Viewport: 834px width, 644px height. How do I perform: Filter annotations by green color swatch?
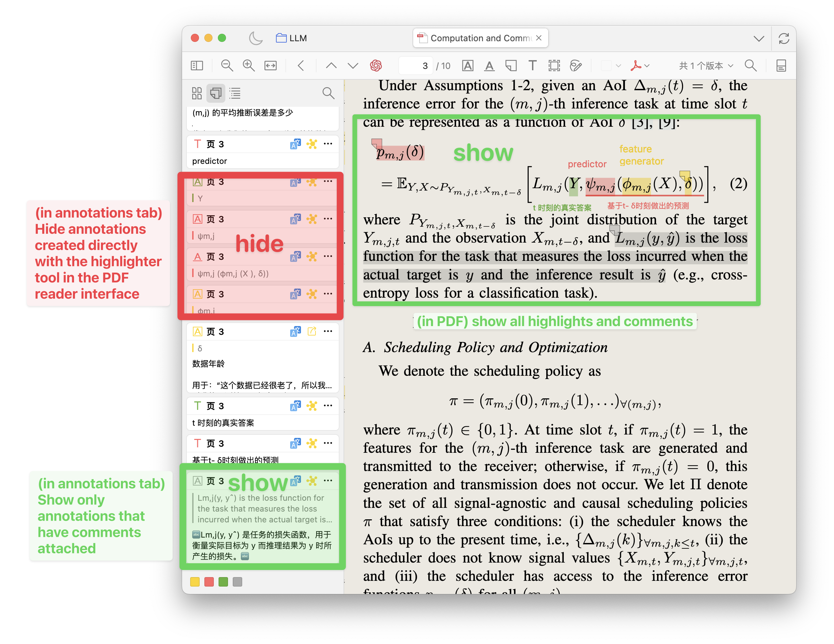point(223,582)
